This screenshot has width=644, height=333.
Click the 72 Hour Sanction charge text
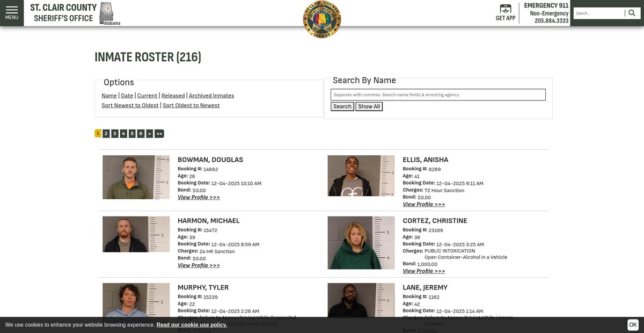[x=444, y=191]
